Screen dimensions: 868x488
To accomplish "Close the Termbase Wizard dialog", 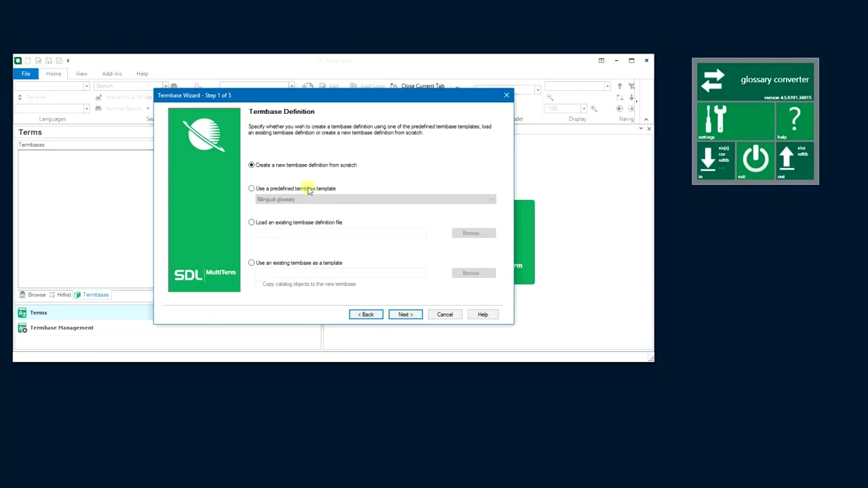I will 507,95.
